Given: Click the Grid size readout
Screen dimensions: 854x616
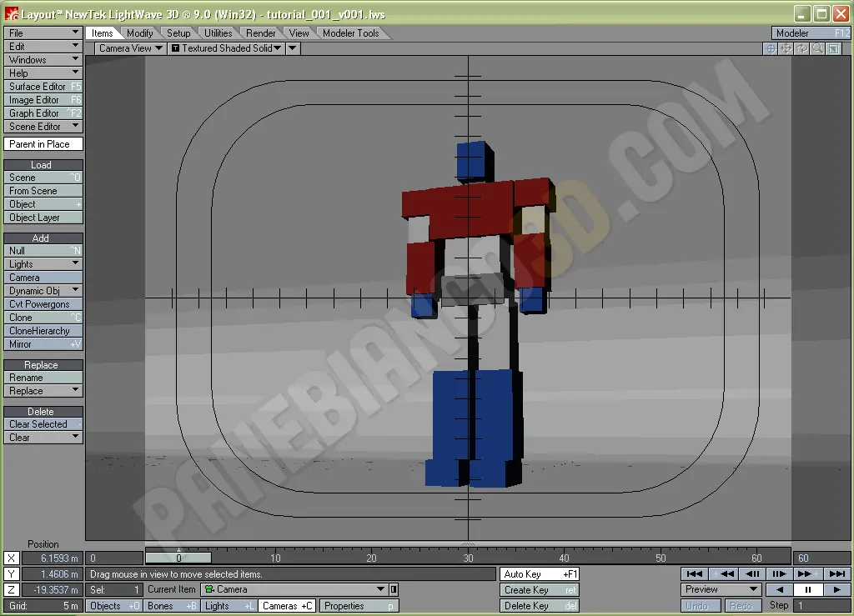Looking at the screenshot, I should tap(43, 606).
